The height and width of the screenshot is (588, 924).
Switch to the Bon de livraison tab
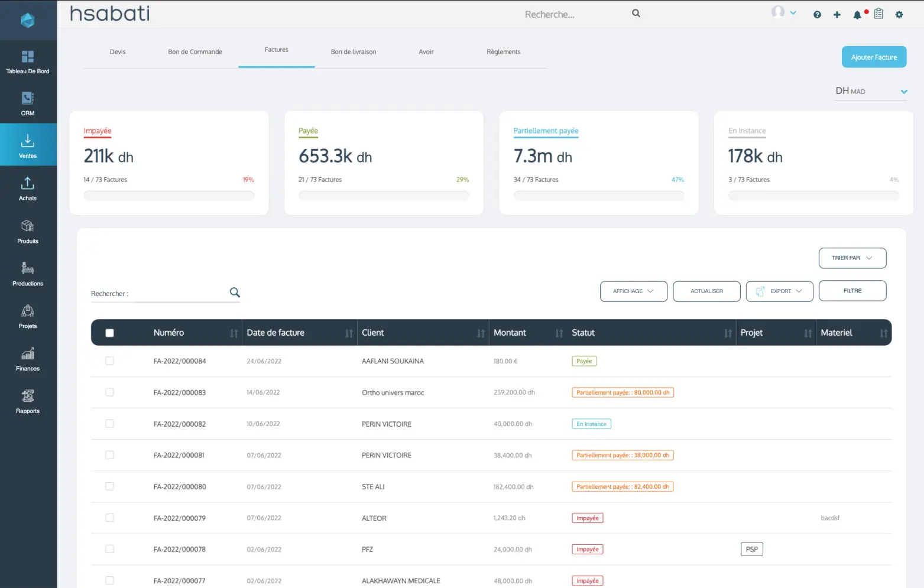coord(353,52)
